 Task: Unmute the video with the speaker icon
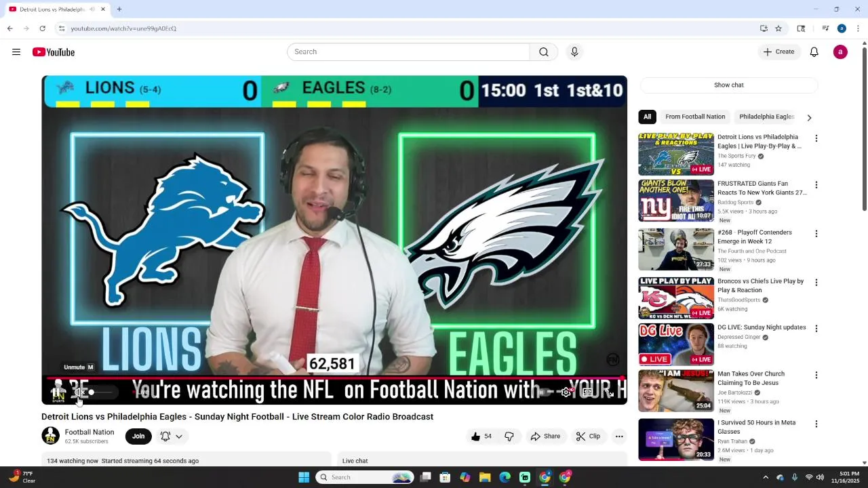pyautogui.click(x=79, y=392)
